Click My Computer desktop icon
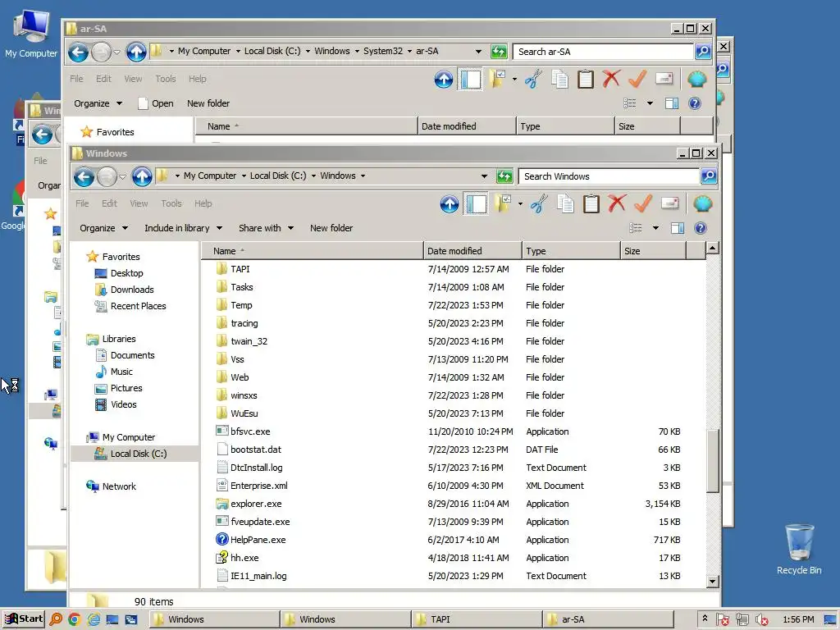The height and width of the screenshot is (630, 840). point(31,34)
